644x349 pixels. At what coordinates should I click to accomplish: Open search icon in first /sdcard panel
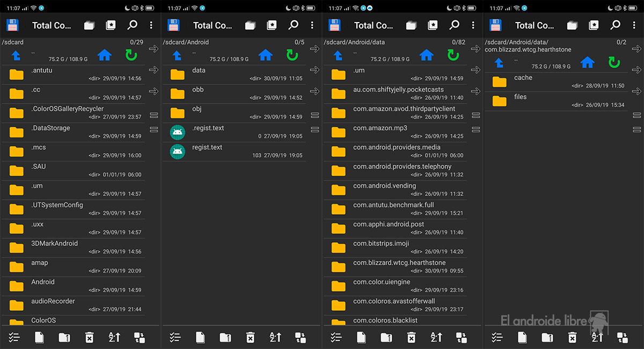pos(132,25)
